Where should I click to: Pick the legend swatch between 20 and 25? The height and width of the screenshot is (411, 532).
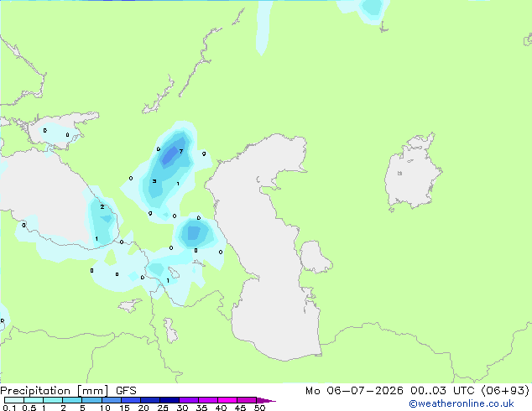[150, 400]
